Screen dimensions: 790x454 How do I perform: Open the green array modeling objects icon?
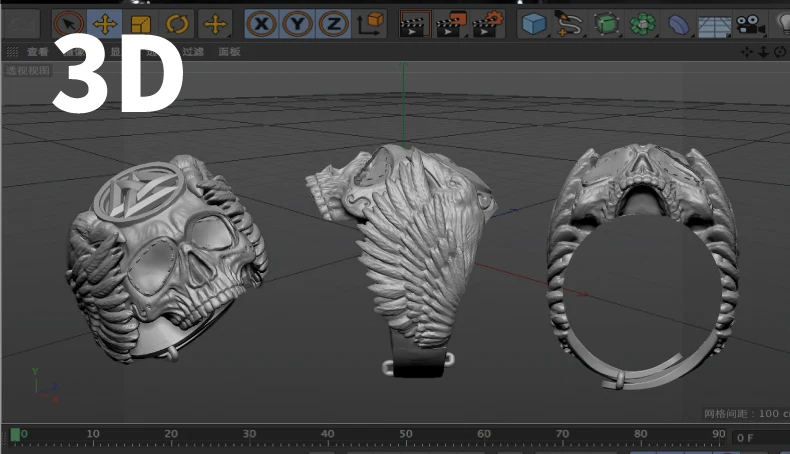[x=642, y=24]
